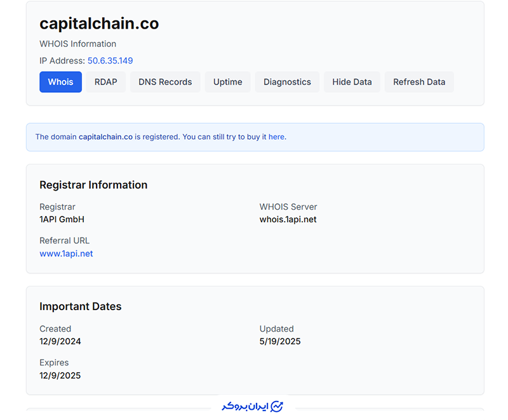
Task: Open the Diagnostics tab
Action: (x=286, y=82)
